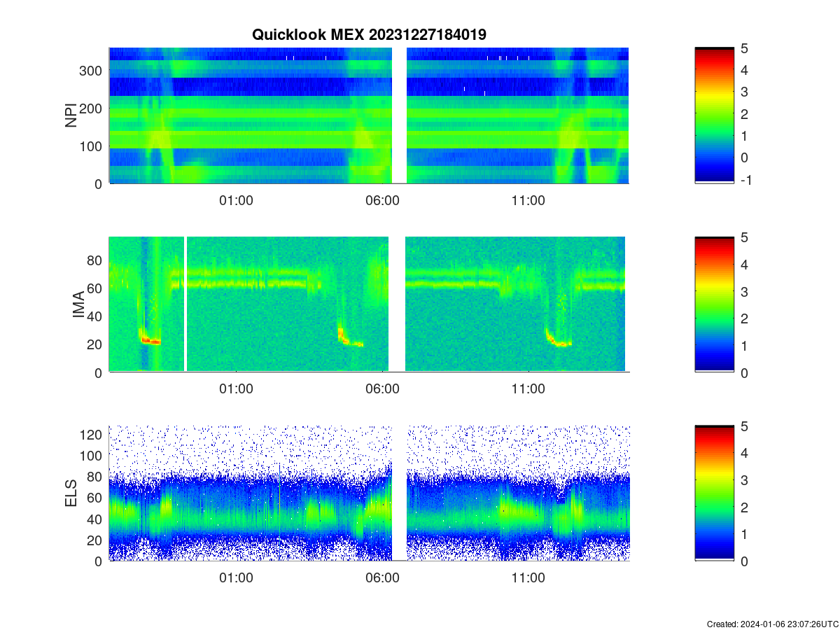Image resolution: width=840 pixels, height=630 pixels.
Task: Select the NPI y-axis label
Action: point(71,115)
